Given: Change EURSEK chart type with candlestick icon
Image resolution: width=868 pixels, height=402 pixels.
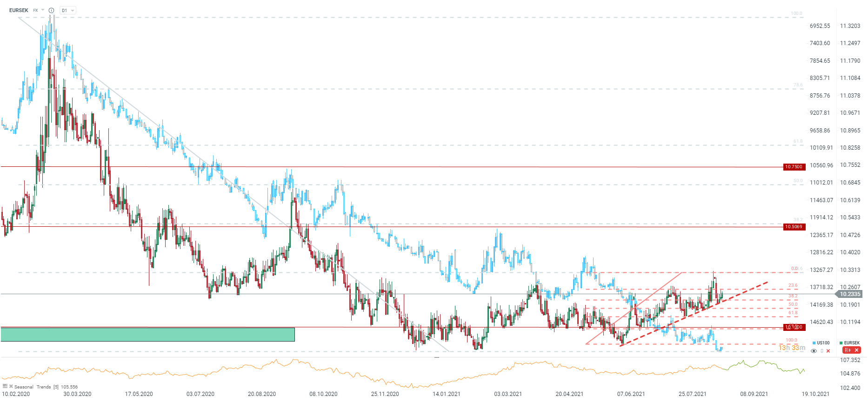Looking at the screenshot, I should click(x=847, y=350).
